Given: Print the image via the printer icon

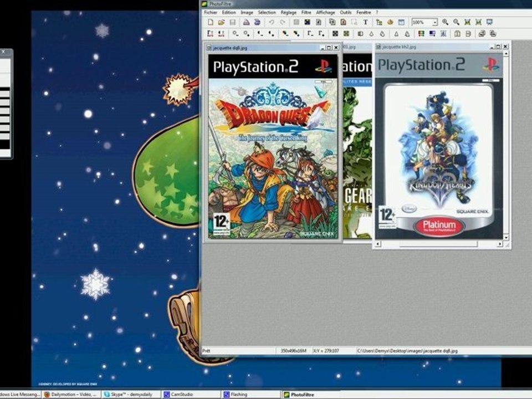Looking at the screenshot, I should tap(246, 22).
